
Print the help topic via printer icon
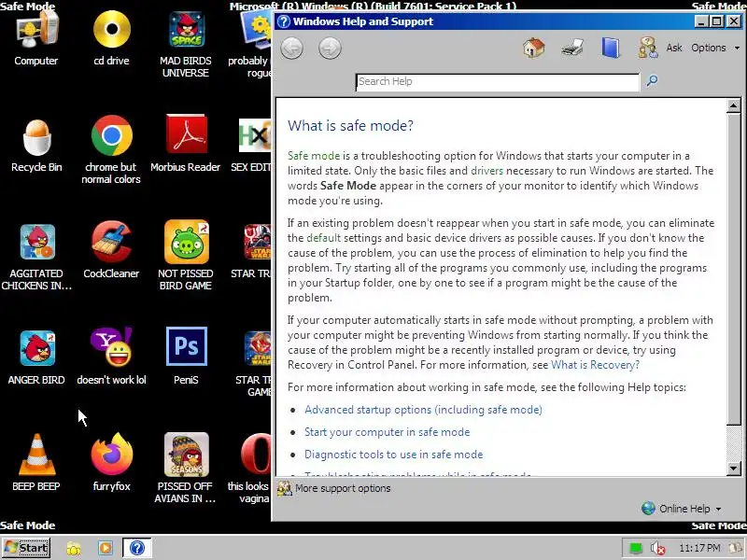pyautogui.click(x=572, y=48)
